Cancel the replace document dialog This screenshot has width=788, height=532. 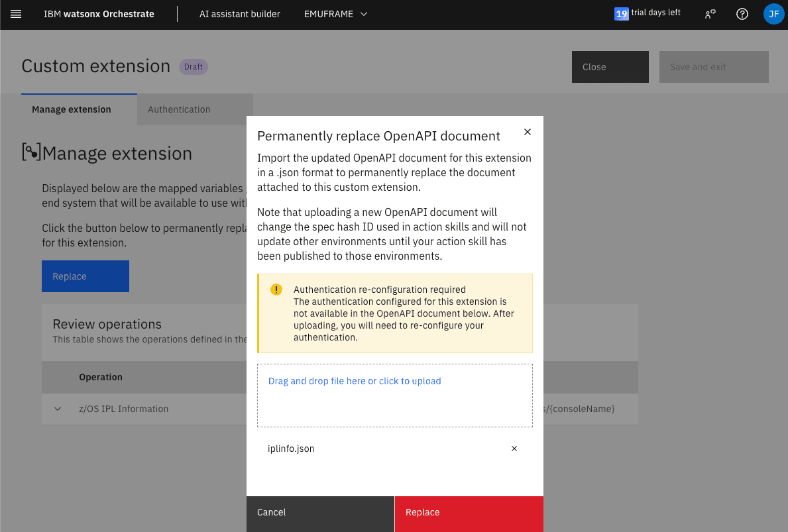coord(320,512)
